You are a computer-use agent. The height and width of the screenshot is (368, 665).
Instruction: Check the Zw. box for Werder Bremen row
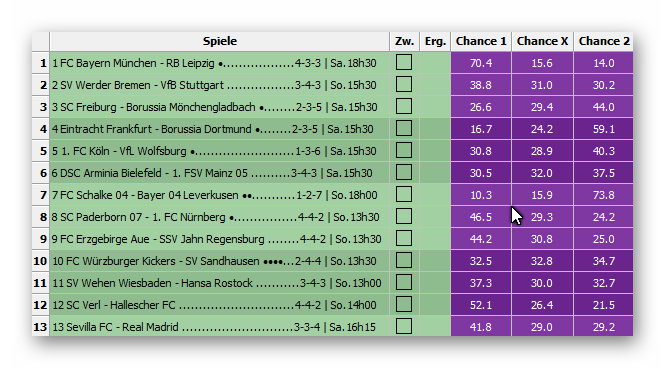pyautogui.click(x=404, y=84)
